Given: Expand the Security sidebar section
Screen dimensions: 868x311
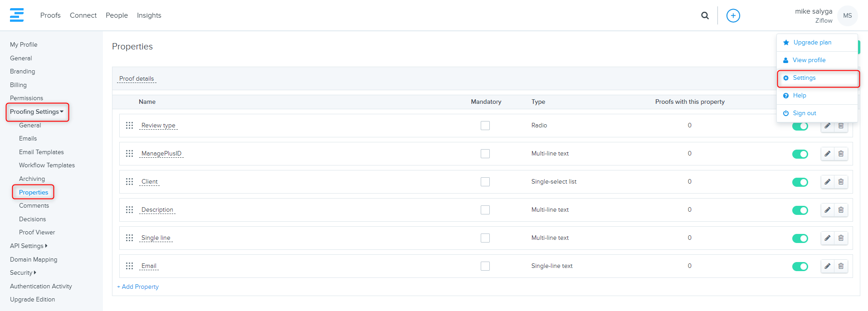Looking at the screenshot, I should point(23,272).
